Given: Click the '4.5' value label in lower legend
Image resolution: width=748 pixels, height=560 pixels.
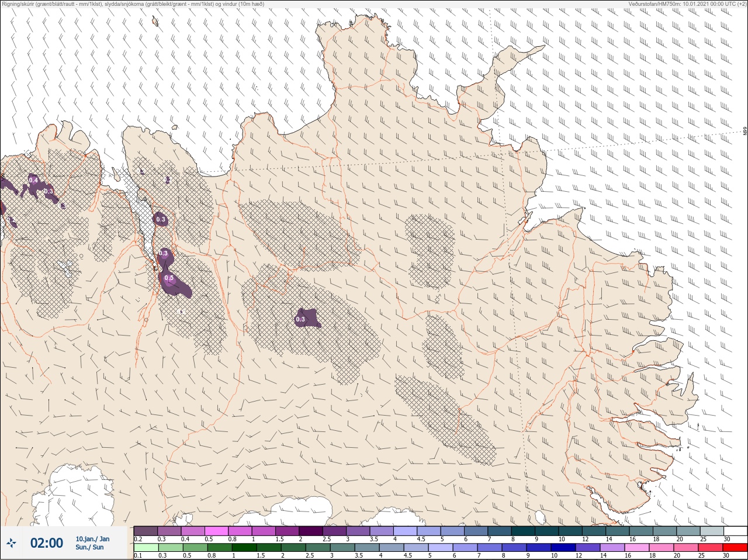Looking at the screenshot, I should point(408,556).
